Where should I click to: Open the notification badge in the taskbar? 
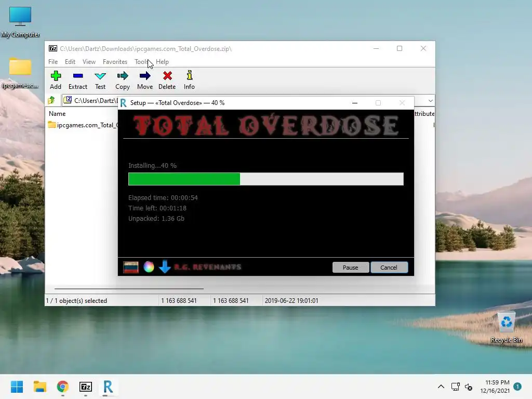tap(517, 386)
